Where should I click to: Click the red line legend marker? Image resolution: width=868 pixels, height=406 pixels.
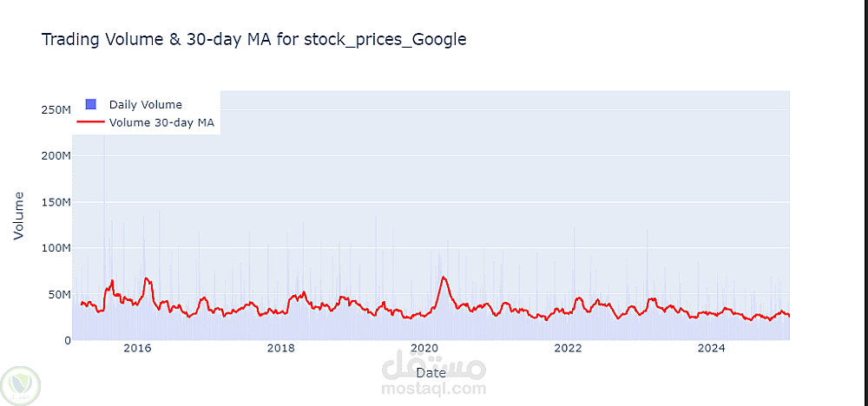click(x=90, y=122)
